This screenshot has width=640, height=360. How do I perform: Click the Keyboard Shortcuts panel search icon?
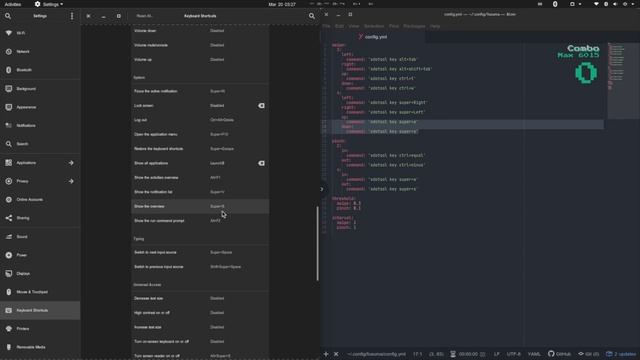pyautogui.click(x=311, y=16)
